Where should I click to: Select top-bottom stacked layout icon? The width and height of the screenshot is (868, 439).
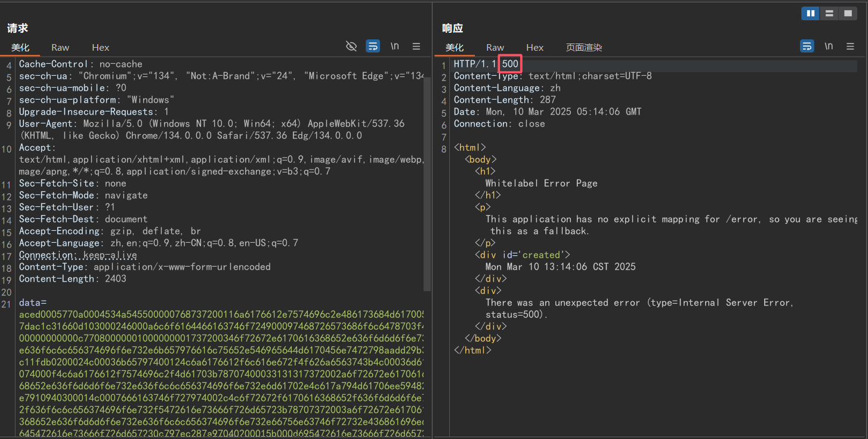point(829,13)
